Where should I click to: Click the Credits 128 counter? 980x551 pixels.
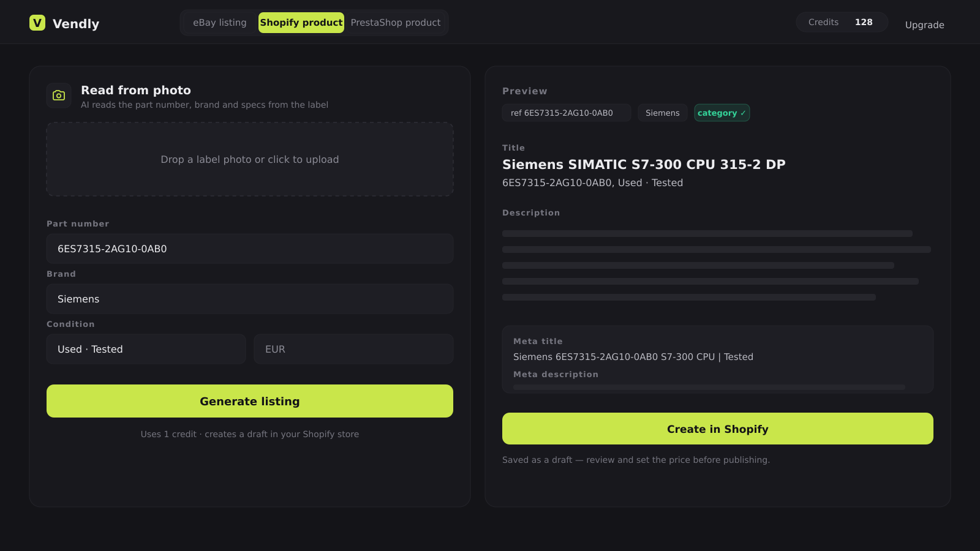(x=842, y=22)
